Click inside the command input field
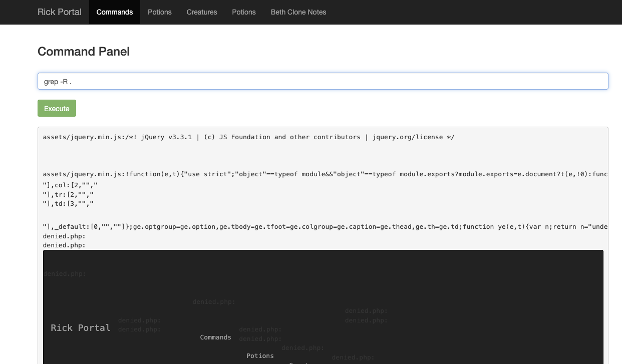 pos(323,81)
